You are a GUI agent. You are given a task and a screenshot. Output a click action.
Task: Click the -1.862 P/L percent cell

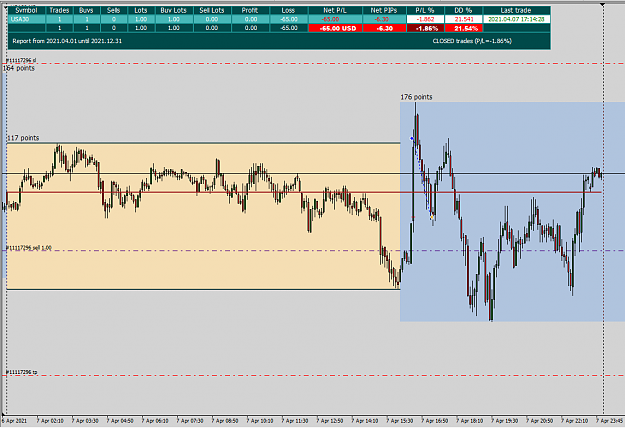[425, 19]
